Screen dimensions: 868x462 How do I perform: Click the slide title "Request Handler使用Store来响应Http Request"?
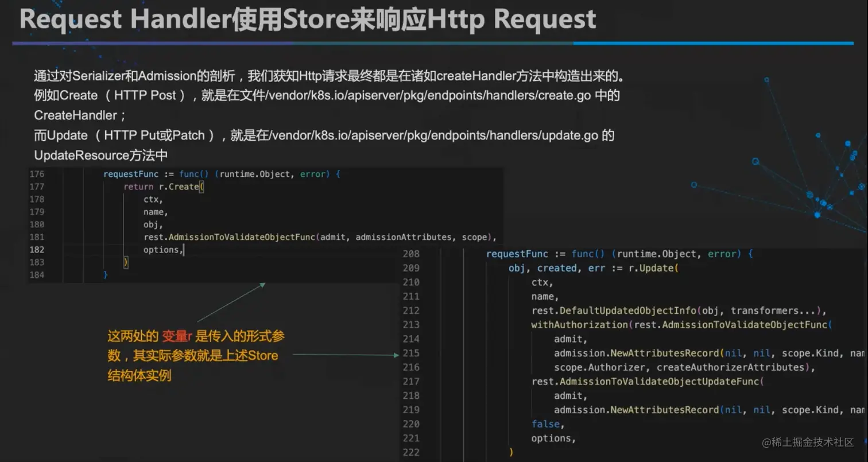click(308, 20)
